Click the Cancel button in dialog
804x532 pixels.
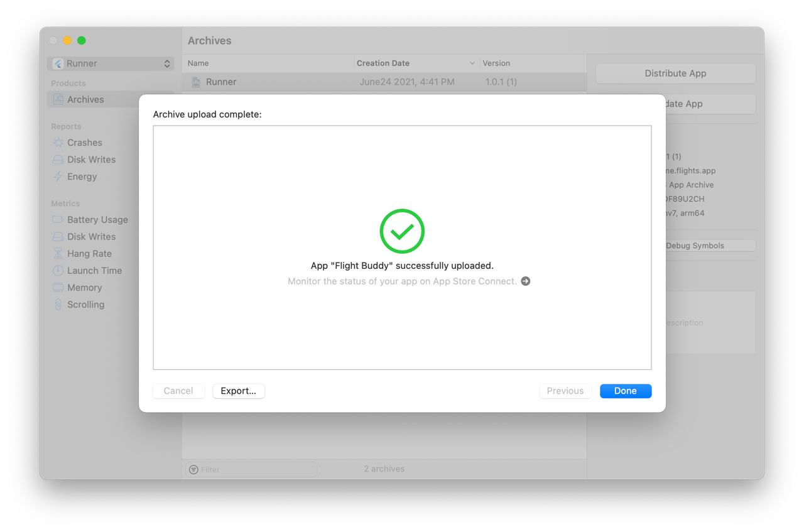178,391
